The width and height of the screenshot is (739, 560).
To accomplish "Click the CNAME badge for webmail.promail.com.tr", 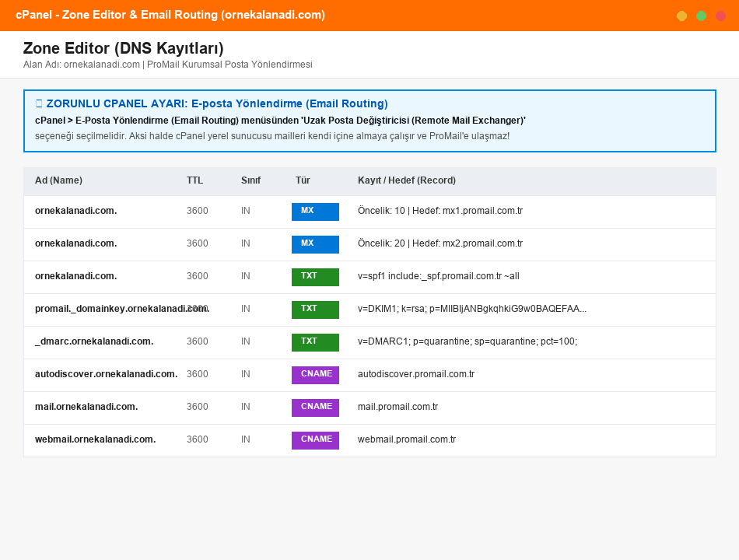I will (315, 439).
